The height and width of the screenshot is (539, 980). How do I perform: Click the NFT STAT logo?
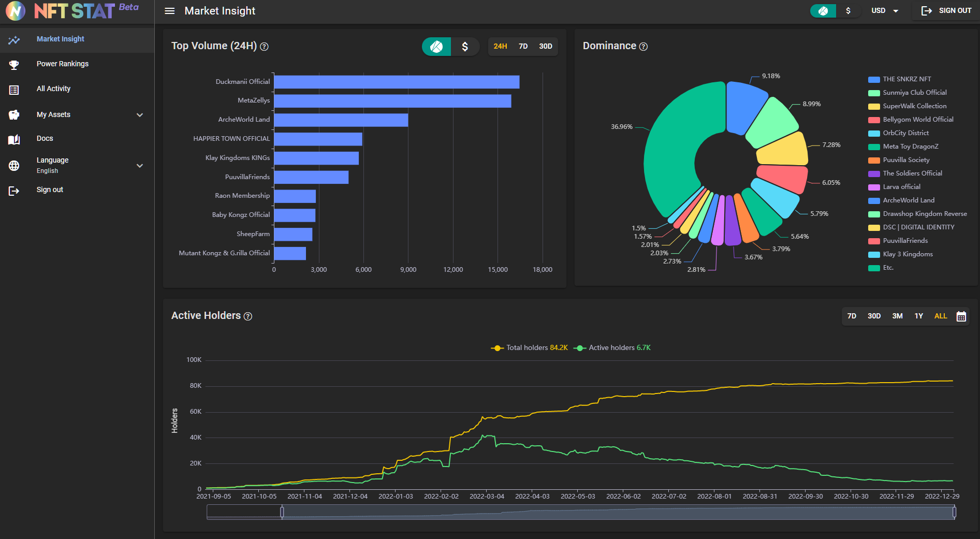pos(72,11)
